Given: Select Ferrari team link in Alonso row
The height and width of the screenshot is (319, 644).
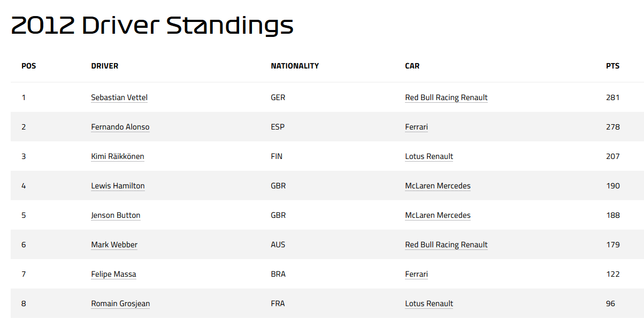Looking at the screenshot, I should (417, 127).
